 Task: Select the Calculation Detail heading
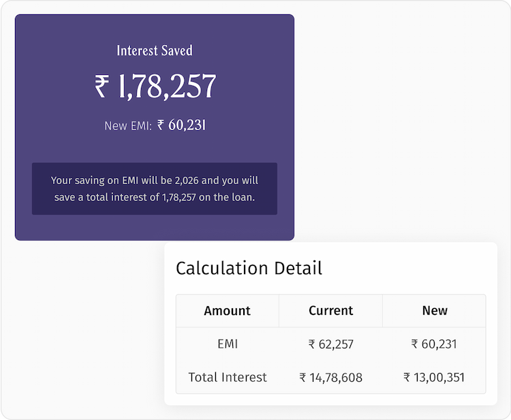click(x=249, y=268)
